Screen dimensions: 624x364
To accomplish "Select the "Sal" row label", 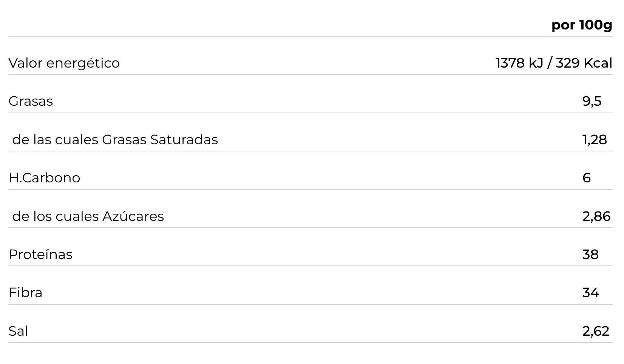I will tap(18, 331).
